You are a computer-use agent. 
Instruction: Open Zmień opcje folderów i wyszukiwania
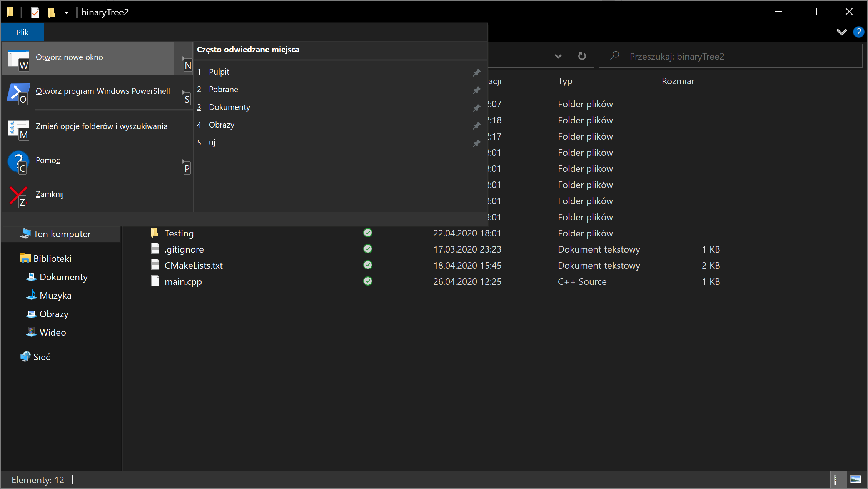[x=101, y=126]
